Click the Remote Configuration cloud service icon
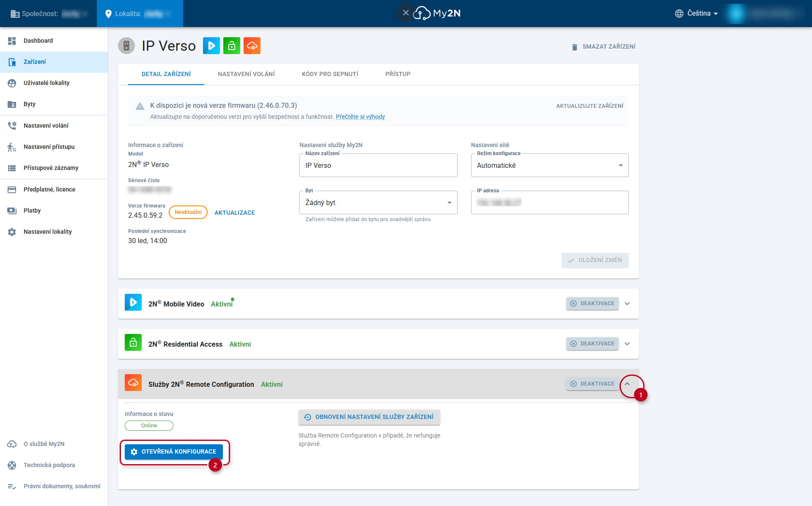The width and height of the screenshot is (812, 506). pyautogui.click(x=133, y=383)
